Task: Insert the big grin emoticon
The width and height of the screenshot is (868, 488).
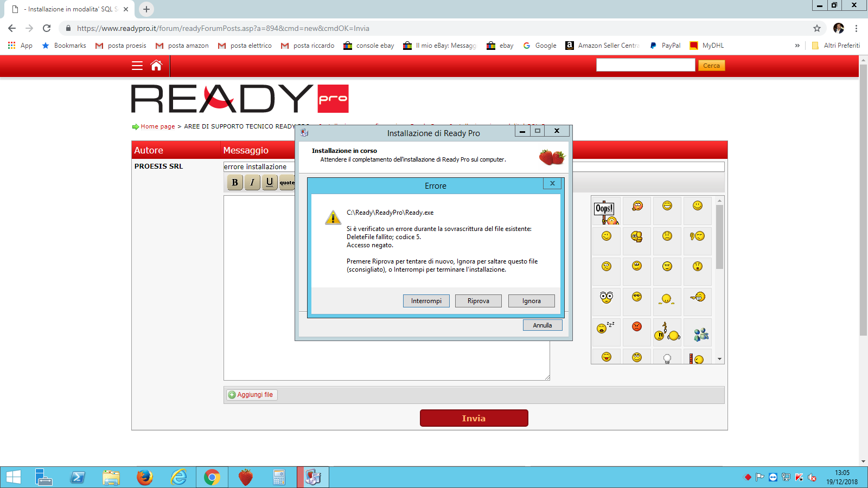Action: [667, 206]
